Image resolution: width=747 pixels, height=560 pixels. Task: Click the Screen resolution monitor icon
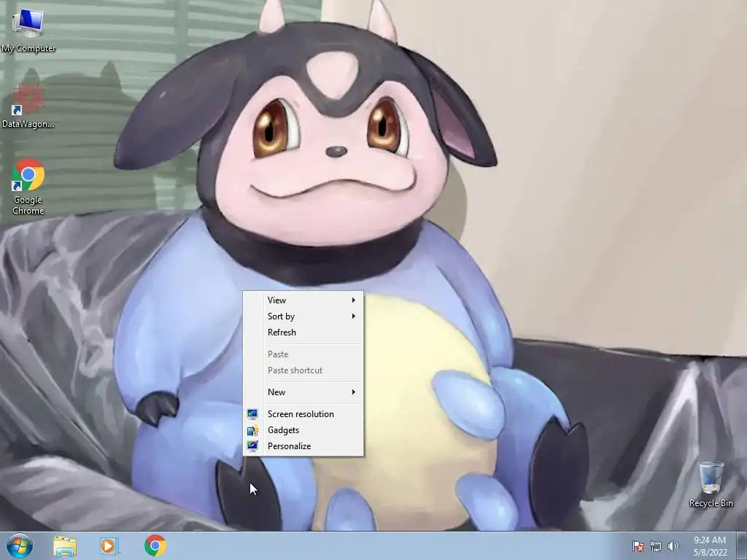click(x=252, y=414)
